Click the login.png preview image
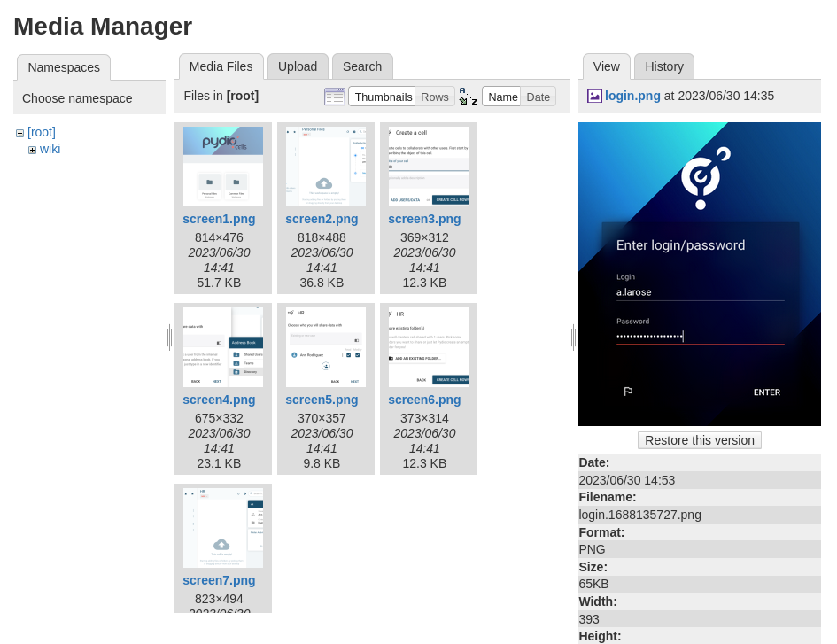837x644 pixels. coord(700,274)
